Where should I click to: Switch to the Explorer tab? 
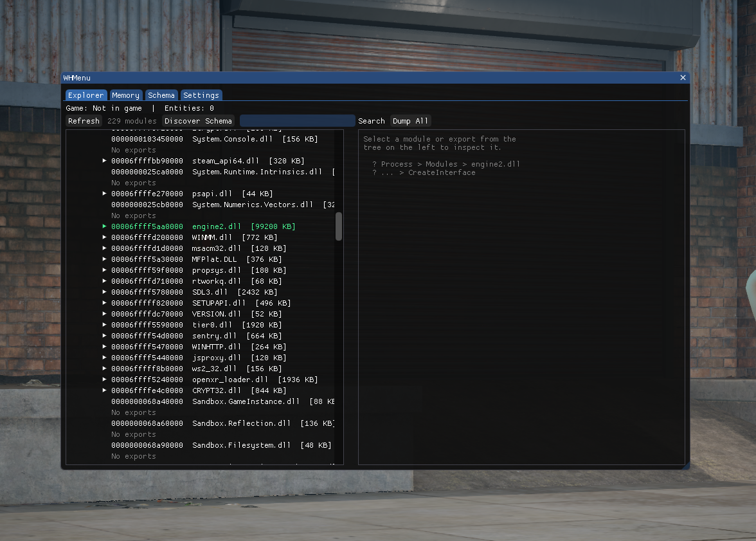(x=86, y=95)
